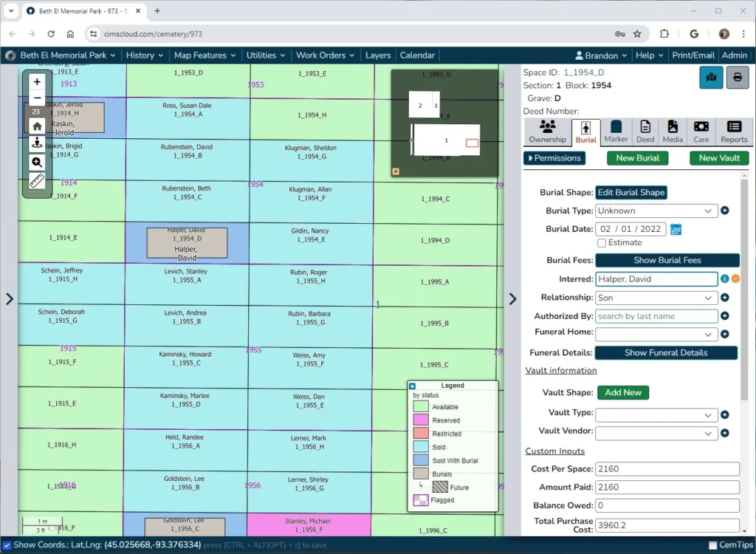756x554 pixels.
Task: Tick the Estimate checkbox
Action: [602, 243]
